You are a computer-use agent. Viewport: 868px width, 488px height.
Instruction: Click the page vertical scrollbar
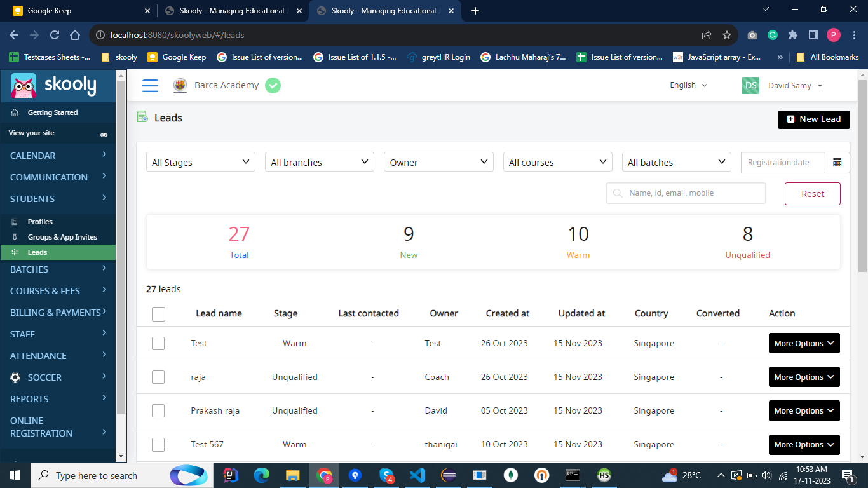pos(862,175)
